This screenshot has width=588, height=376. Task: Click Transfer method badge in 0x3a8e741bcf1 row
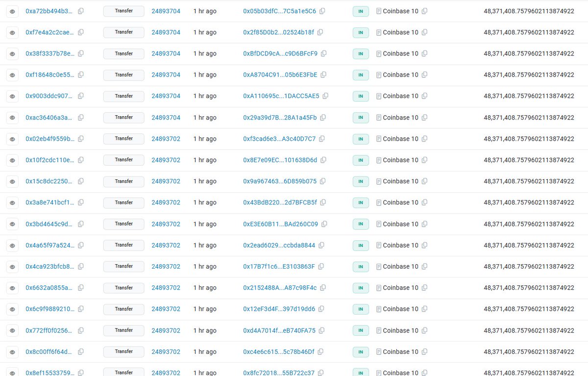(x=123, y=202)
